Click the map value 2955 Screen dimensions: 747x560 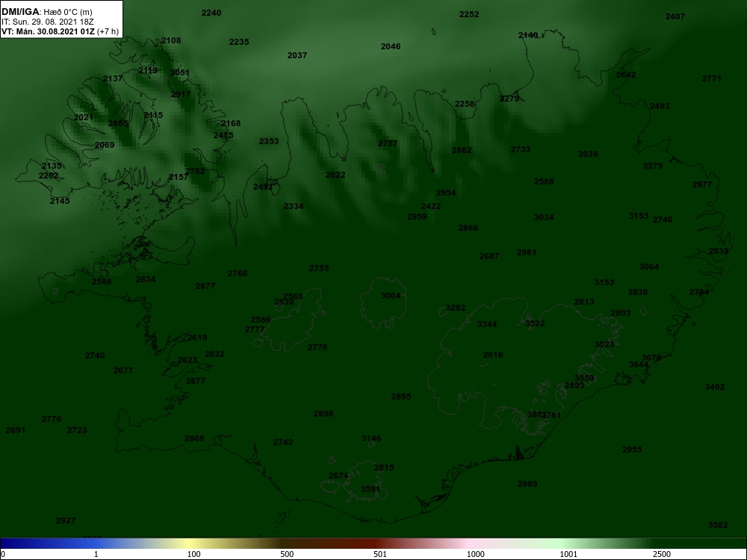(632, 449)
